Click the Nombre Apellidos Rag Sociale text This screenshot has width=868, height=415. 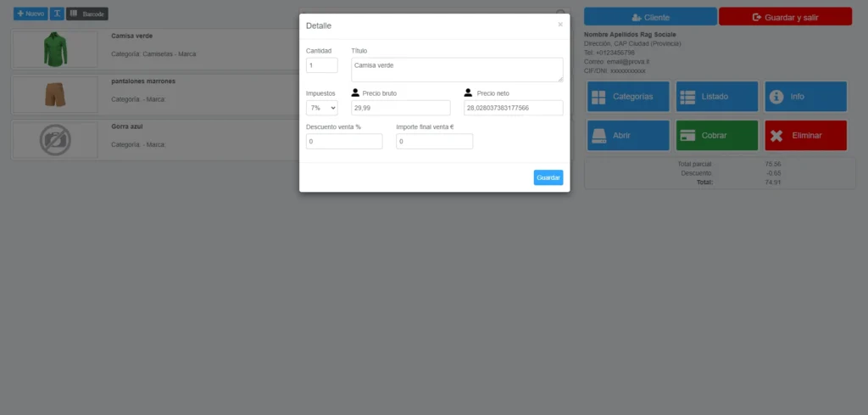[630, 34]
